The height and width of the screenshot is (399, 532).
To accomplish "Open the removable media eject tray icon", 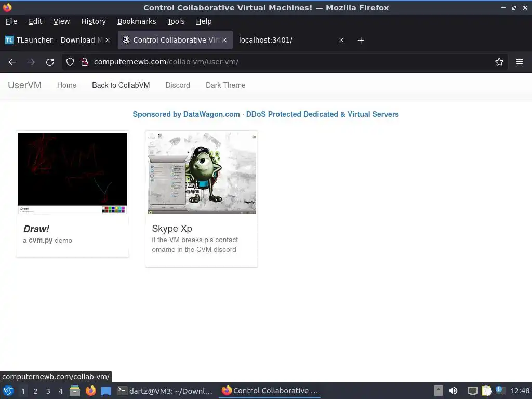I will point(438,391).
